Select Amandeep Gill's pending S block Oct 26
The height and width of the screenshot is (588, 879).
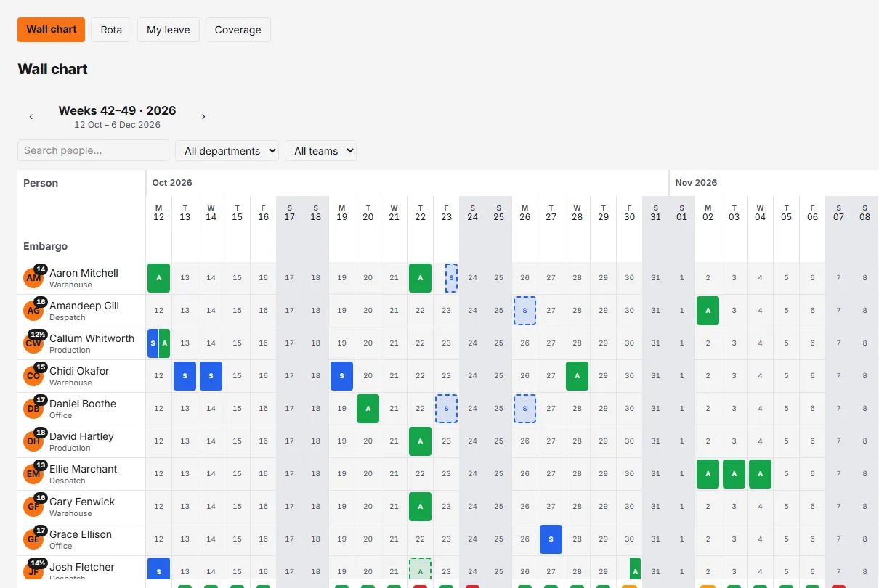(x=525, y=311)
